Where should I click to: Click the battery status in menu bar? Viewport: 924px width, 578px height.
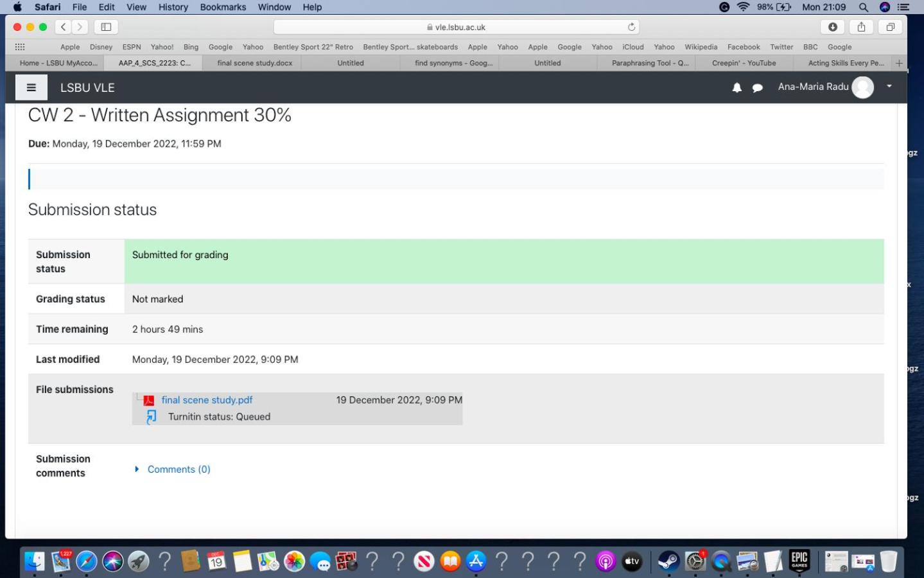(774, 7)
